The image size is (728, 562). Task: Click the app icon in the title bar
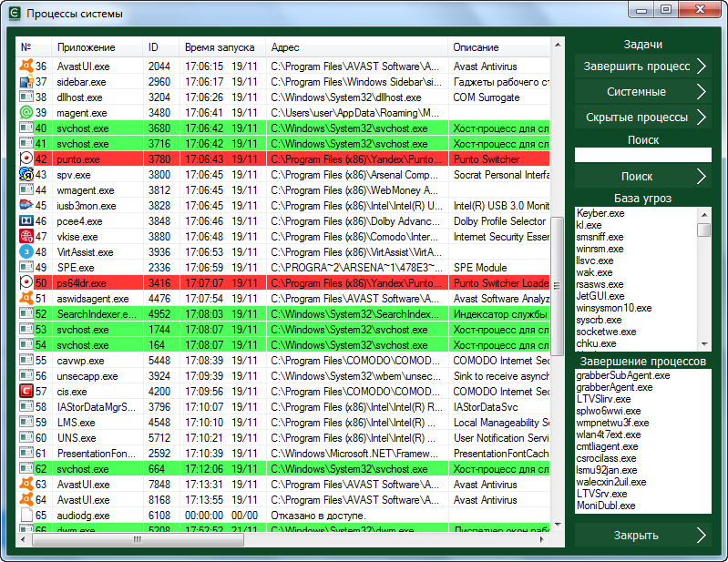(14, 14)
